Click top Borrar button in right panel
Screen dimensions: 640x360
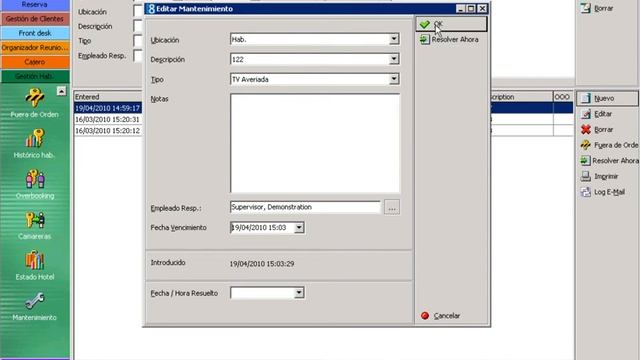(597, 8)
